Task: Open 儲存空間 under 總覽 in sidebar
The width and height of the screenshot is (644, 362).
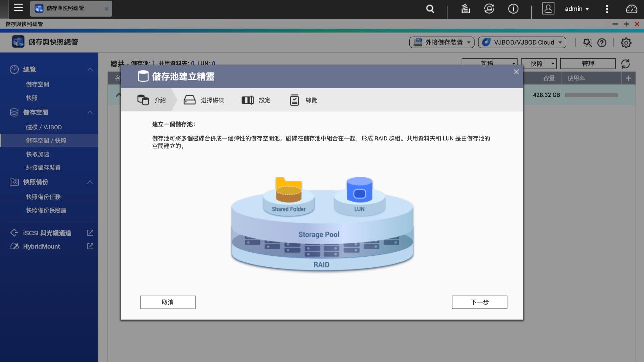Action: coord(38,84)
